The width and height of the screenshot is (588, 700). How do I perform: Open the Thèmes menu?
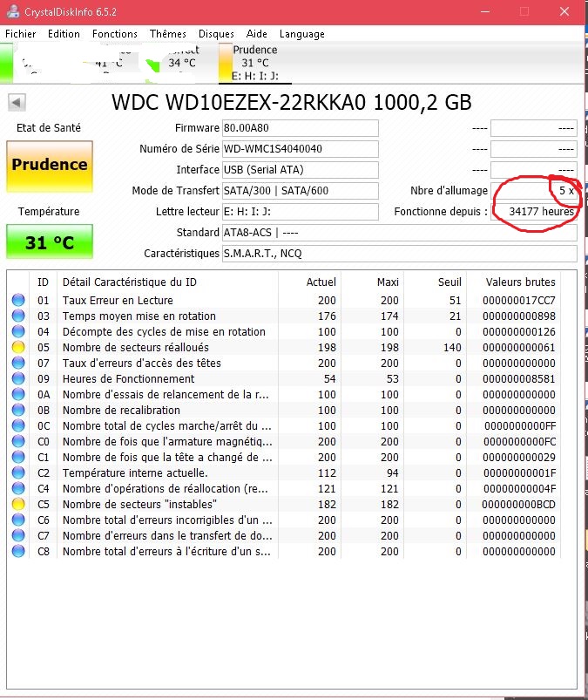[x=168, y=34]
